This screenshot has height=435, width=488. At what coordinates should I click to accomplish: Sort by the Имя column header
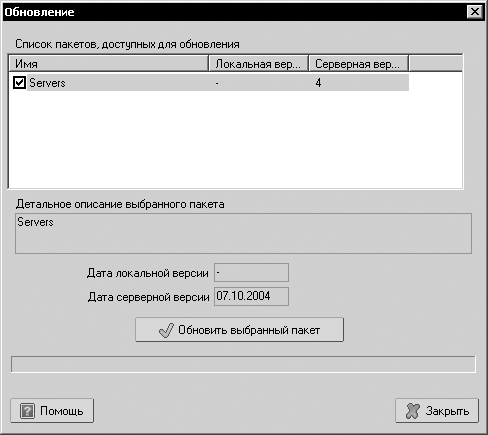coord(109,64)
